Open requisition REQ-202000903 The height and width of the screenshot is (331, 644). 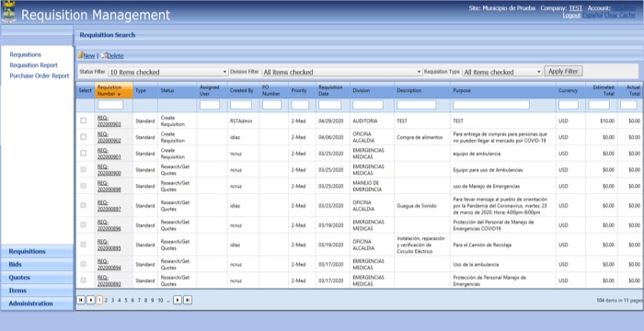click(109, 120)
